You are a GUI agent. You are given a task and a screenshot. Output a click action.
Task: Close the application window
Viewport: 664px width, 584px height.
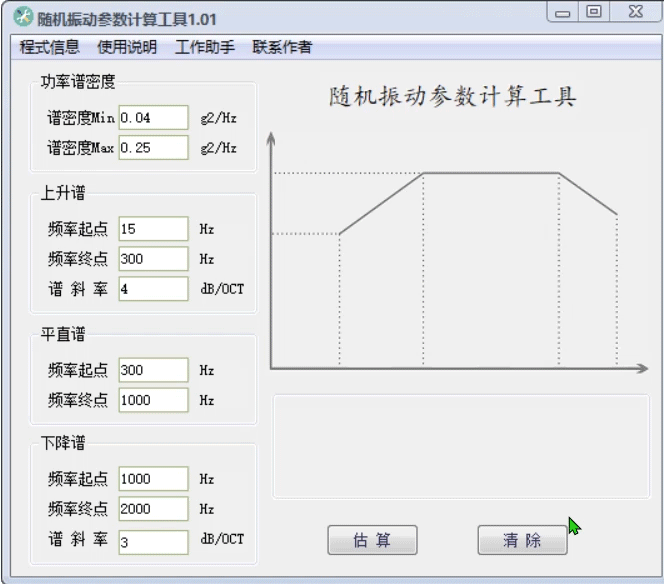coord(636,12)
